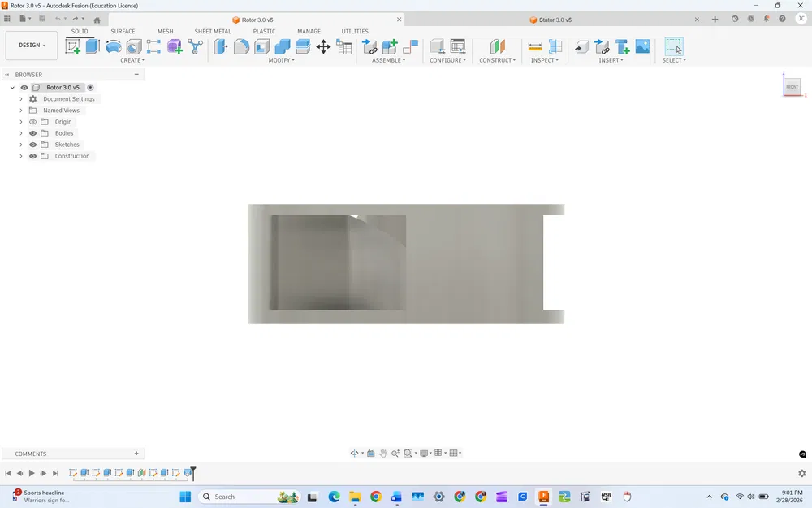Screen dimensions: 812x508
Task: Play the design timeline
Action: click(32, 473)
